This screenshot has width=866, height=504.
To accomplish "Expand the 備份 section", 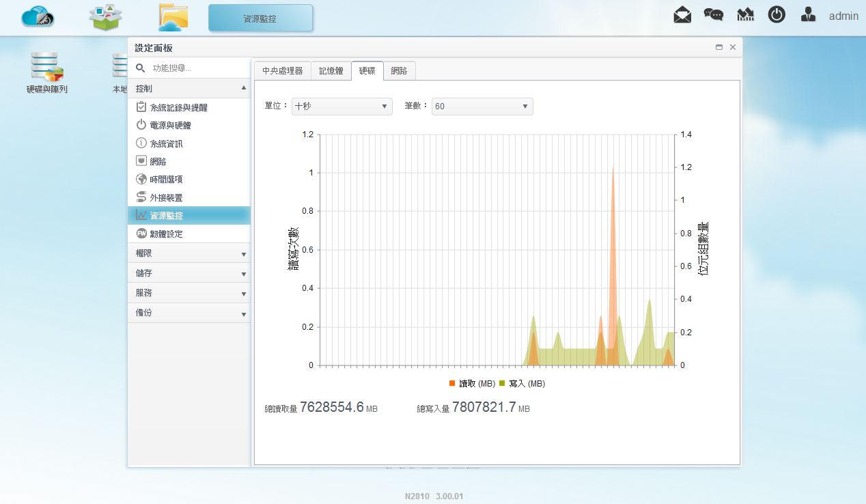I will click(189, 313).
